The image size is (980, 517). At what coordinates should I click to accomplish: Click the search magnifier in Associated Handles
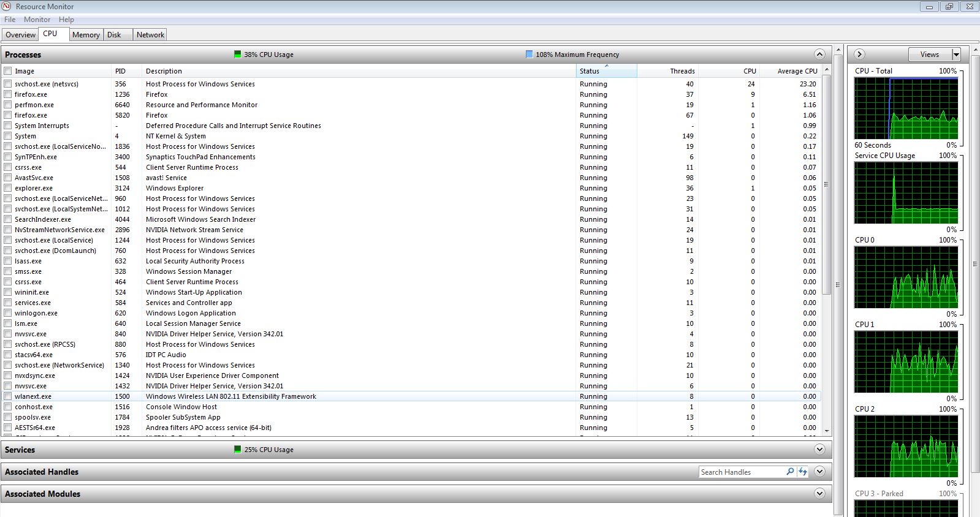click(790, 472)
